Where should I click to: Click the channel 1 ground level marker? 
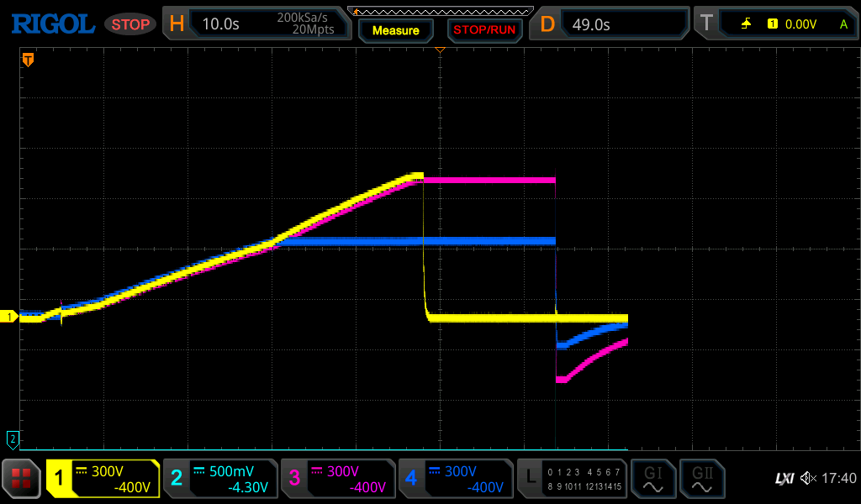click(x=11, y=317)
